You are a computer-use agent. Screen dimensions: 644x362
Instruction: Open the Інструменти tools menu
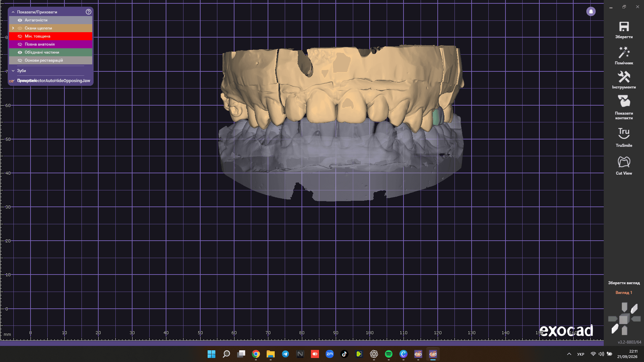click(x=624, y=77)
